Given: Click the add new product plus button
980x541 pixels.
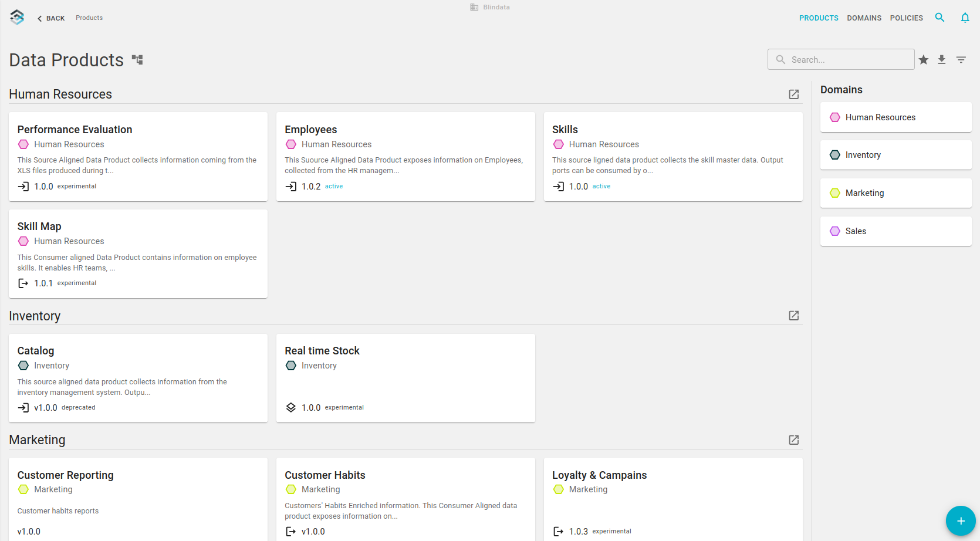Looking at the screenshot, I should click(x=961, y=521).
